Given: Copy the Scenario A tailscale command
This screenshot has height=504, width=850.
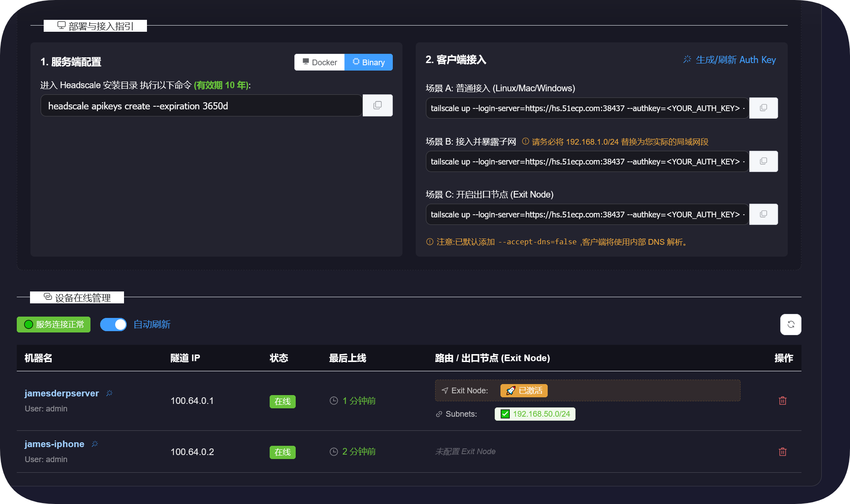Looking at the screenshot, I should (763, 108).
